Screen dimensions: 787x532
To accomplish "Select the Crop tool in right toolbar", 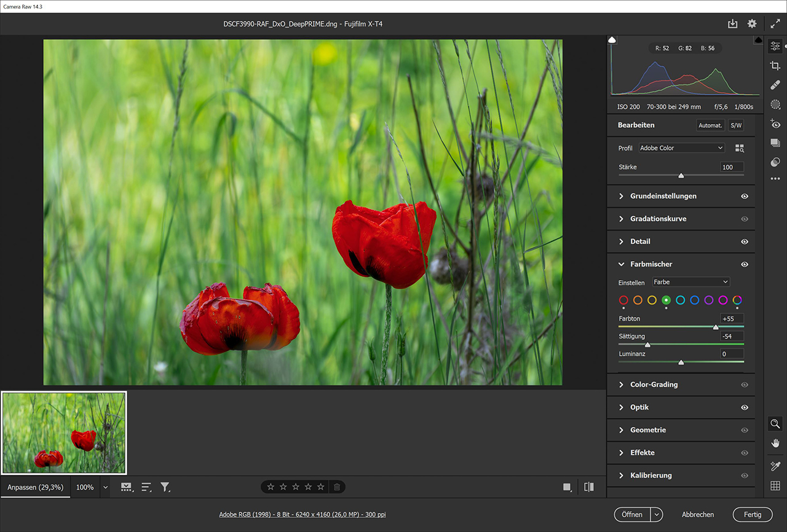I will pos(775,66).
